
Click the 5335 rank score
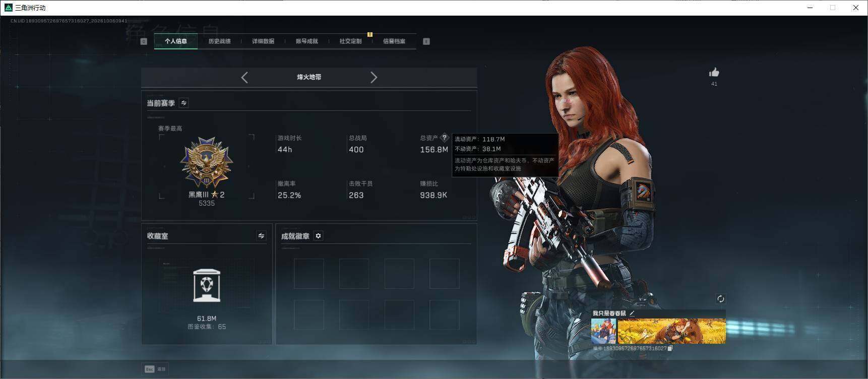point(207,203)
